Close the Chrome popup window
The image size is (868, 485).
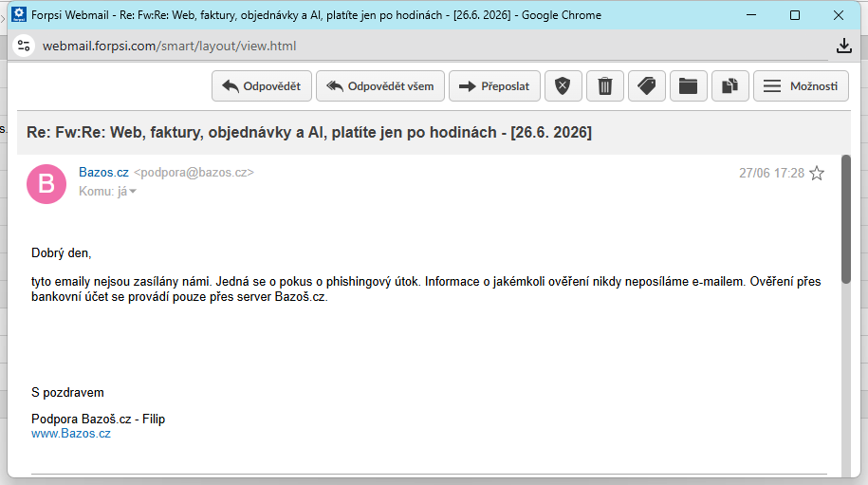[838, 15]
